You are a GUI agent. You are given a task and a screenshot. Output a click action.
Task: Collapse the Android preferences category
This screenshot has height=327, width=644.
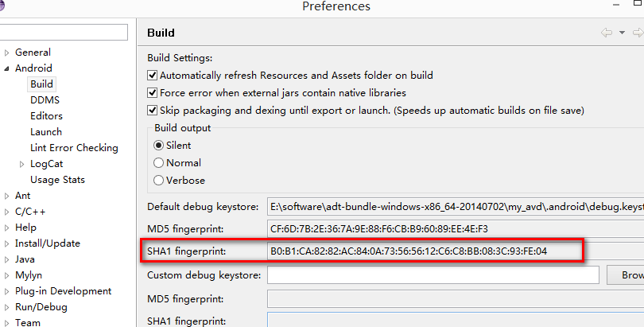pos(6,68)
